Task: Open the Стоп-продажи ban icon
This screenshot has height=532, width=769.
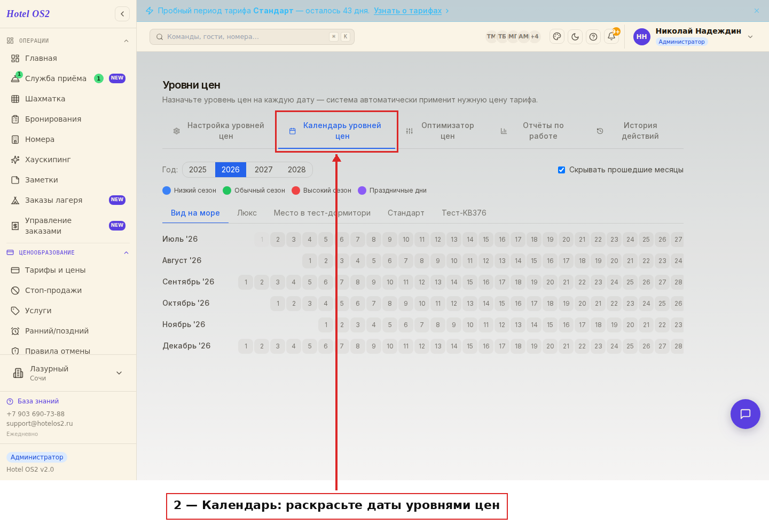Action: click(x=15, y=290)
